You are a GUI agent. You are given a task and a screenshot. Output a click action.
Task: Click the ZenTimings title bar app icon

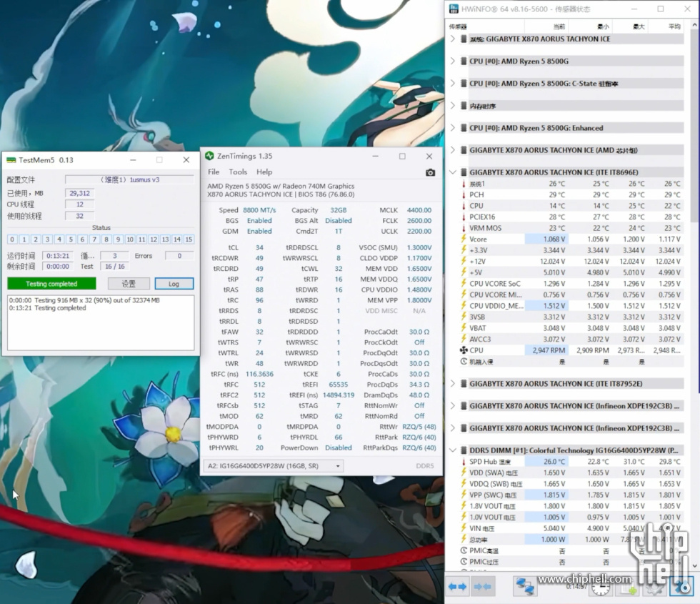coord(209,156)
